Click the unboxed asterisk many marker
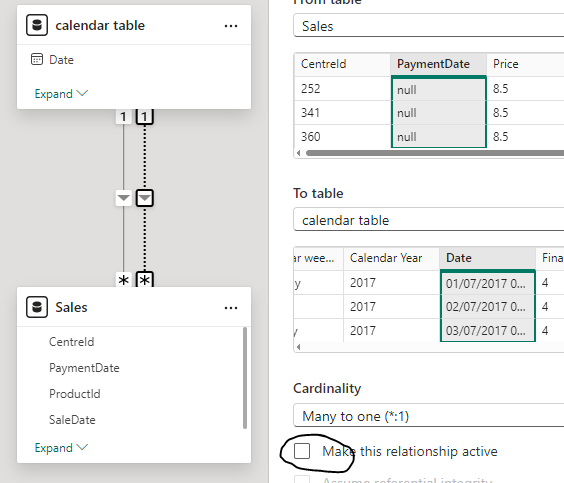 coord(123,279)
